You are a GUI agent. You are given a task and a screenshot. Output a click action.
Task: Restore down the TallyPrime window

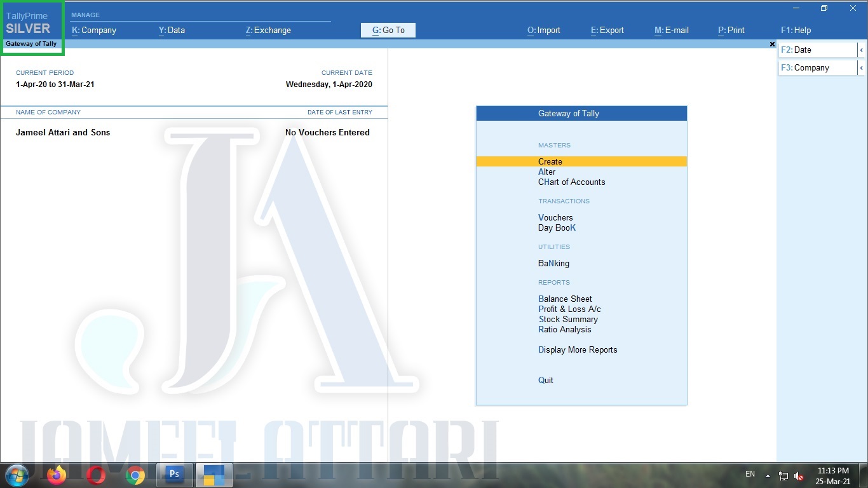tap(824, 8)
